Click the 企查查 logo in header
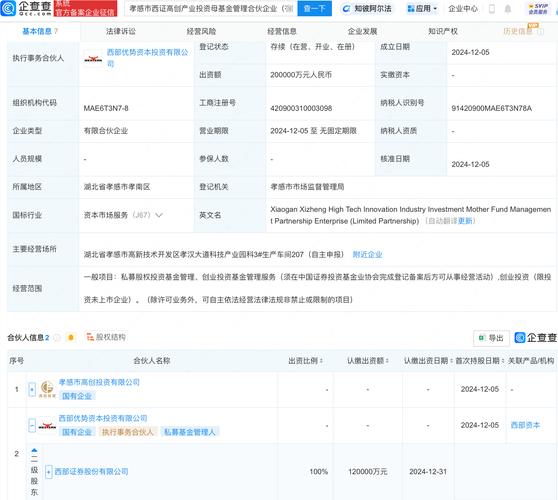 [x=26, y=8]
